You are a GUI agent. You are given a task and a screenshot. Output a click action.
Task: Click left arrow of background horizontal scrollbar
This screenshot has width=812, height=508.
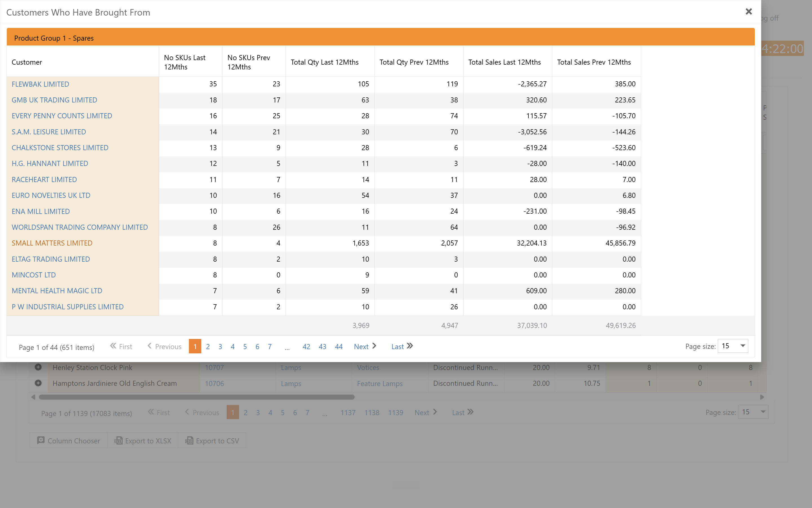point(33,397)
